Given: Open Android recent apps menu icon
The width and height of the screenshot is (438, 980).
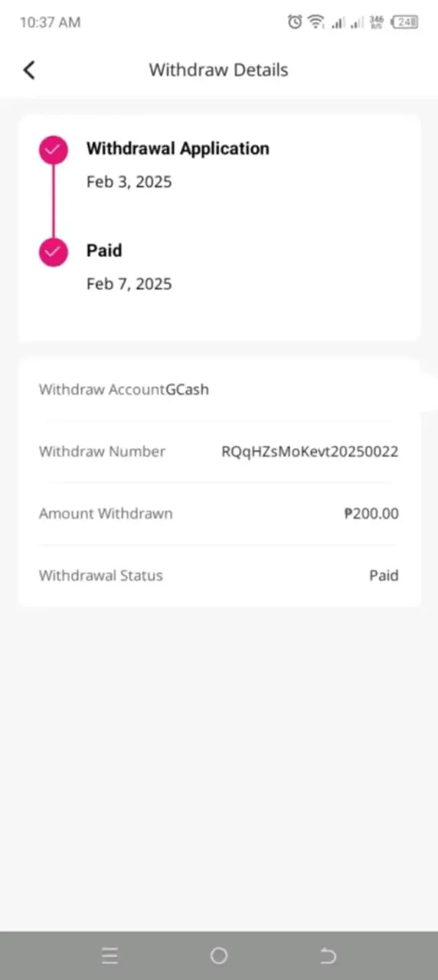Looking at the screenshot, I should pyautogui.click(x=110, y=955).
